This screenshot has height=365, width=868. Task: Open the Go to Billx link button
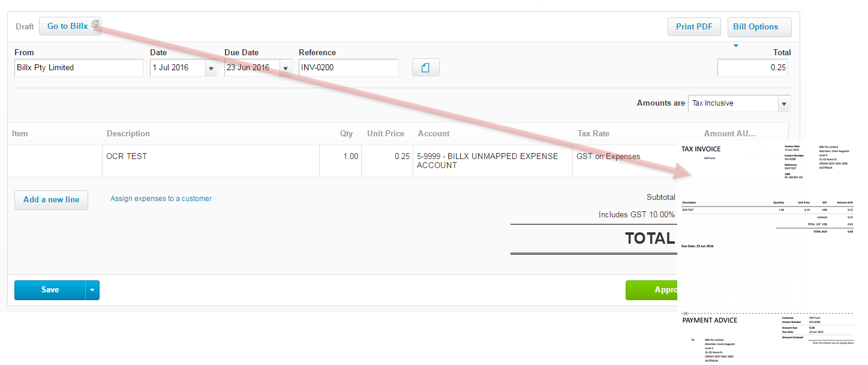[70, 26]
